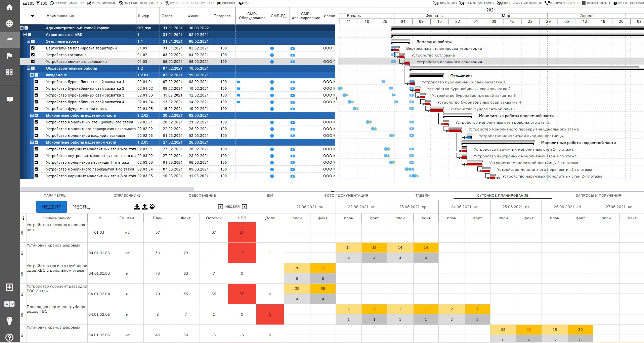Screen dimensions: 644x343
Task: Uncheck Устройство котлована checkbox
Action: pos(33,55)
